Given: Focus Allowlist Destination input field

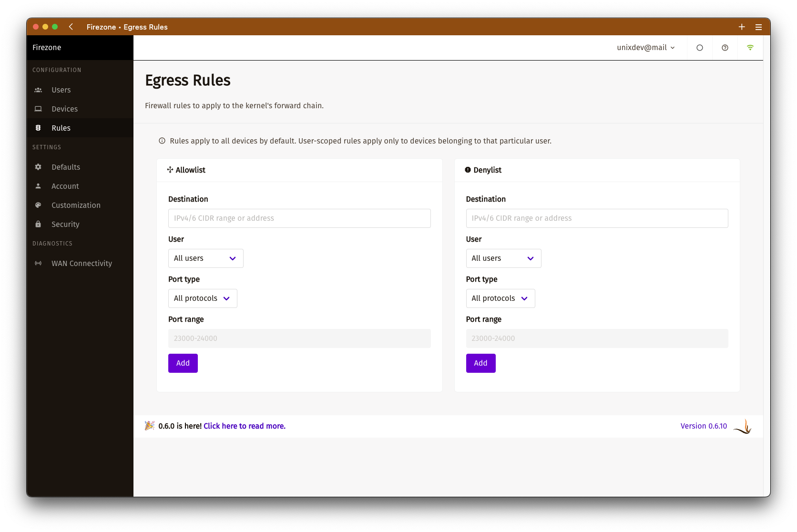Looking at the screenshot, I should [x=299, y=218].
